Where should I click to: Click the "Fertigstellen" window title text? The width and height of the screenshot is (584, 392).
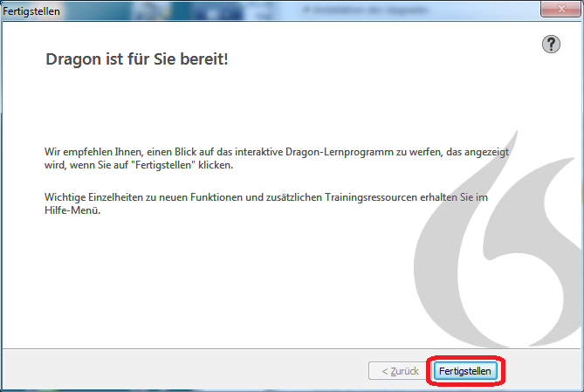click(x=31, y=11)
